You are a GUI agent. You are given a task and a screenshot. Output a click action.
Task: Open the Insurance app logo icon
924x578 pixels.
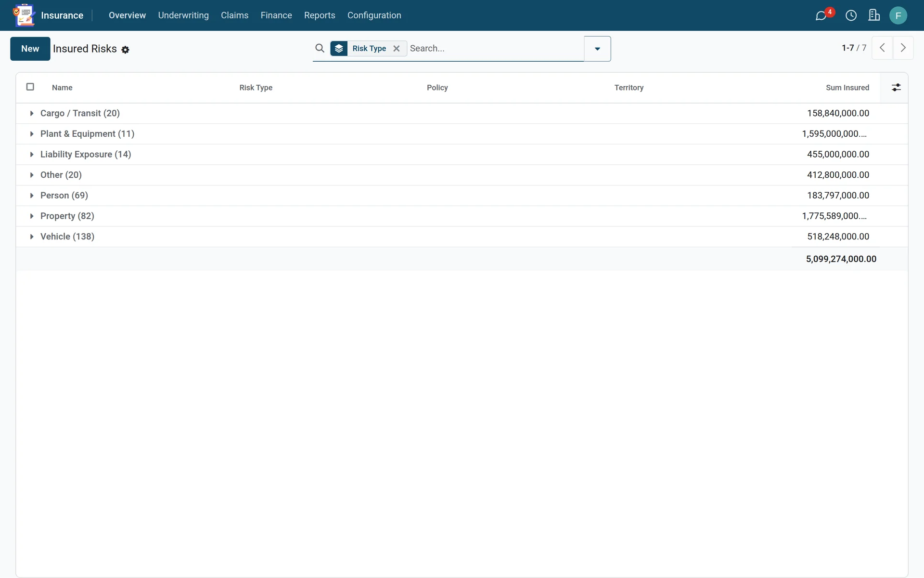pyautogui.click(x=24, y=15)
